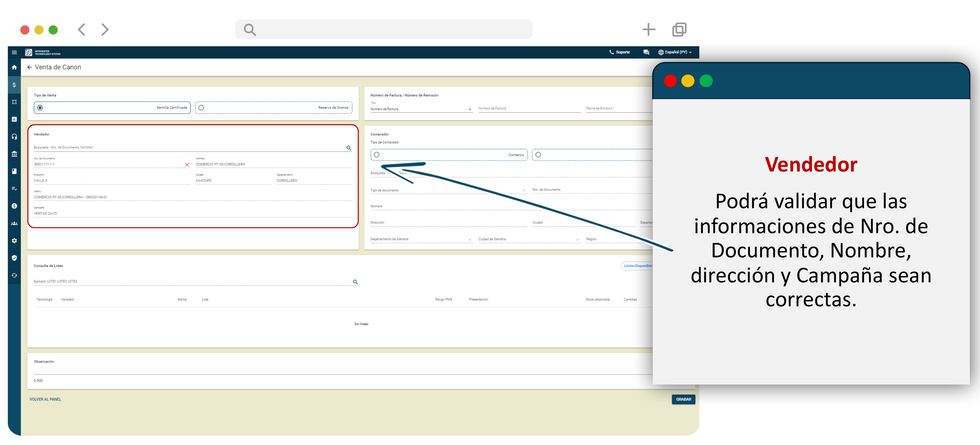Viewport: 980px width, 445px height.
Task: Click the home icon in sidebar
Action: (x=14, y=67)
